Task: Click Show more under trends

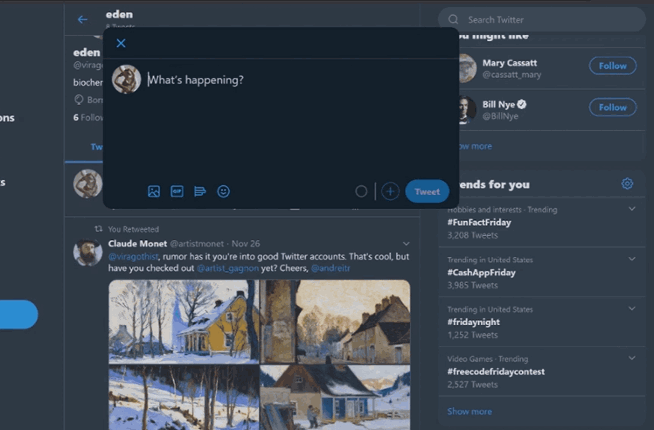Action: pyautogui.click(x=470, y=411)
